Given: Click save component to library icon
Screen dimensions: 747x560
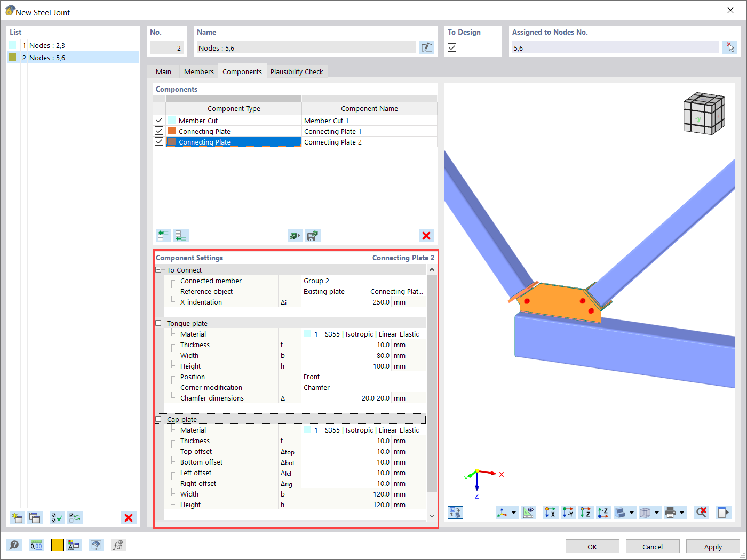Looking at the screenshot, I should pos(313,236).
